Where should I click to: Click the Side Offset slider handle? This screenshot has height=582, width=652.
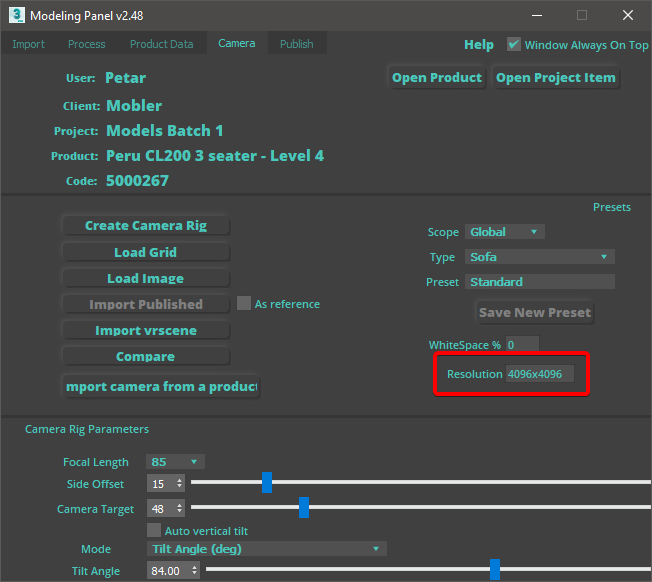[x=267, y=483]
